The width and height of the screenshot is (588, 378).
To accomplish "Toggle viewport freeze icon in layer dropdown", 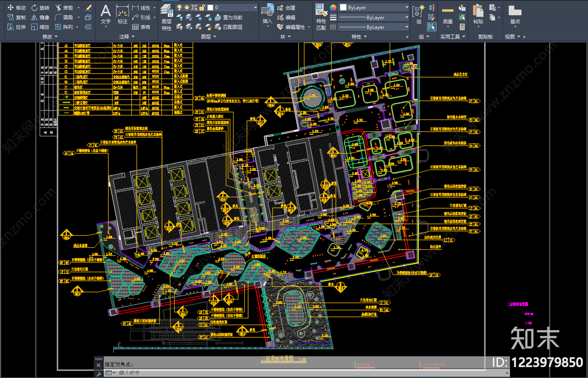I will [x=194, y=8].
